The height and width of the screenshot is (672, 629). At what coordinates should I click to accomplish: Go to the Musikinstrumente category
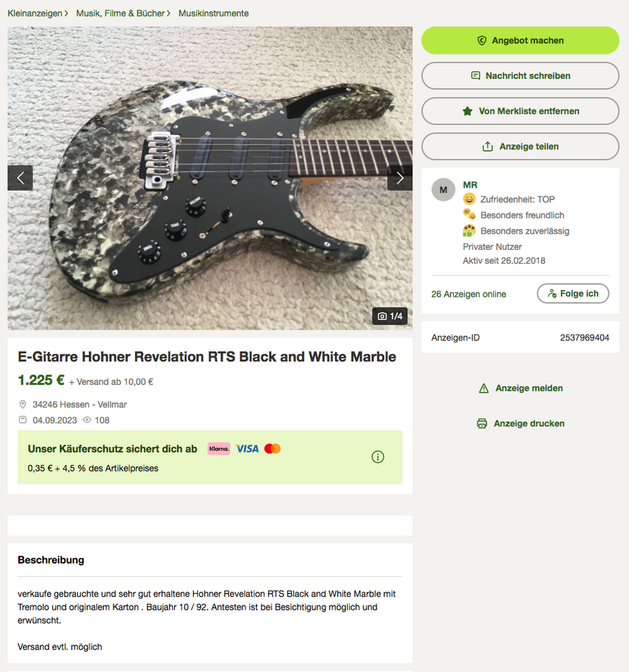click(213, 13)
